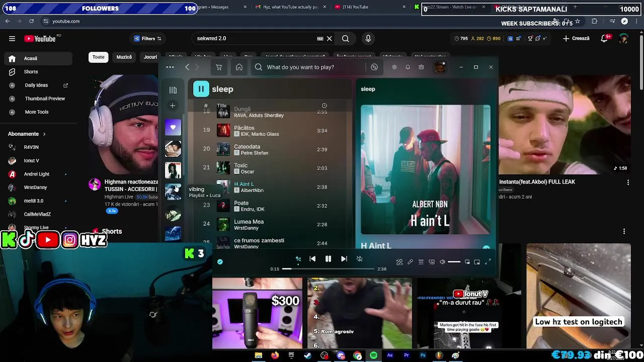Open the music app three-dots menu
644x362 pixels.
click(x=170, y=67)
